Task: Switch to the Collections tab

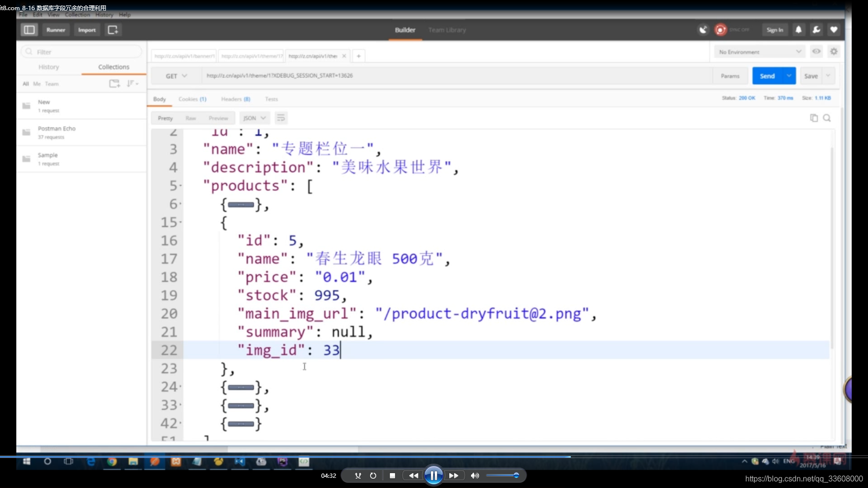Action: pyautogui.click(x=114, y=67)
